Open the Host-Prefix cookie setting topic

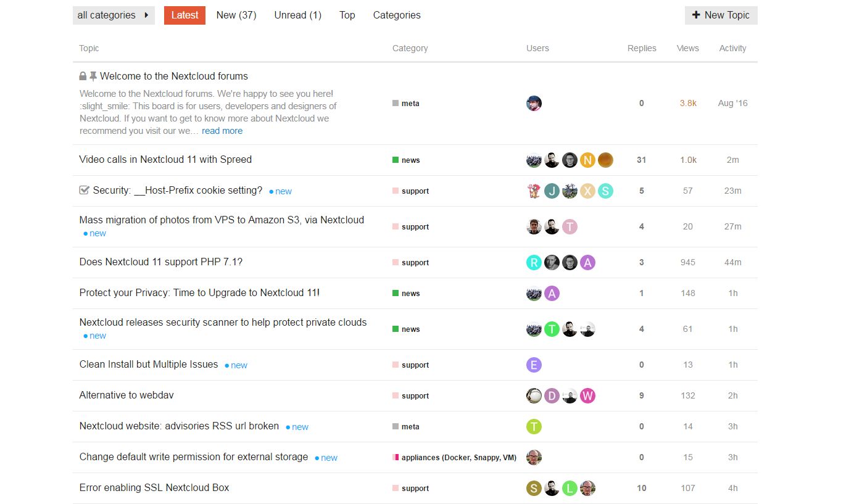coord(178,191)
